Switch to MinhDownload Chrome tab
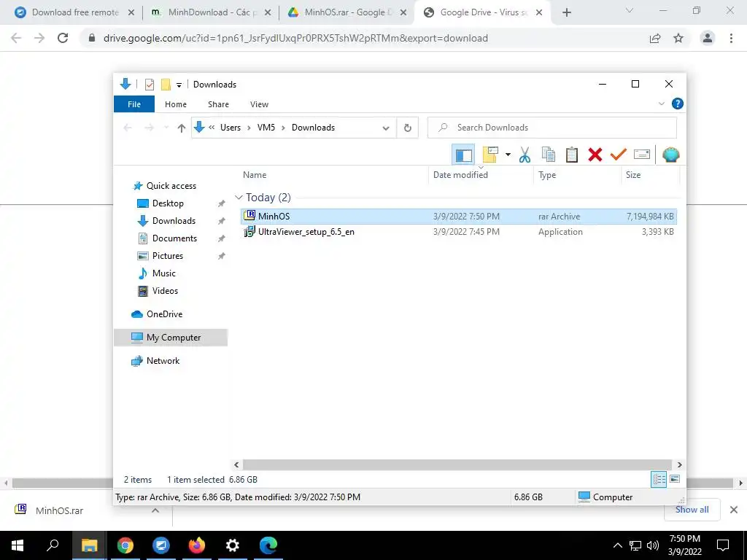747x560 pixels. click(x=210, y=12)
